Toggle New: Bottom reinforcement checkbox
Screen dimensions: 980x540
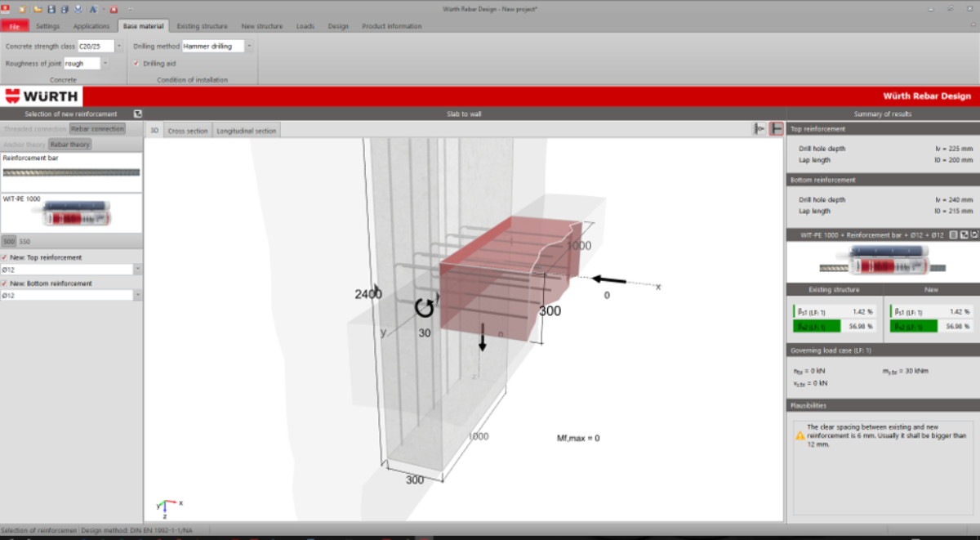5,283
